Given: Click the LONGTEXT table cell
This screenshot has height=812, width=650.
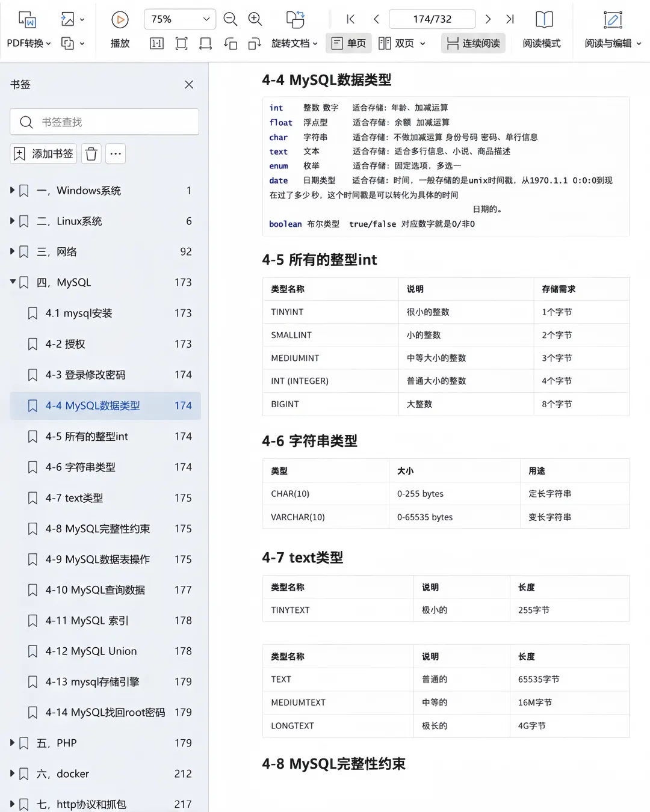Looking at the screenshot, I should tap(338, 726).
